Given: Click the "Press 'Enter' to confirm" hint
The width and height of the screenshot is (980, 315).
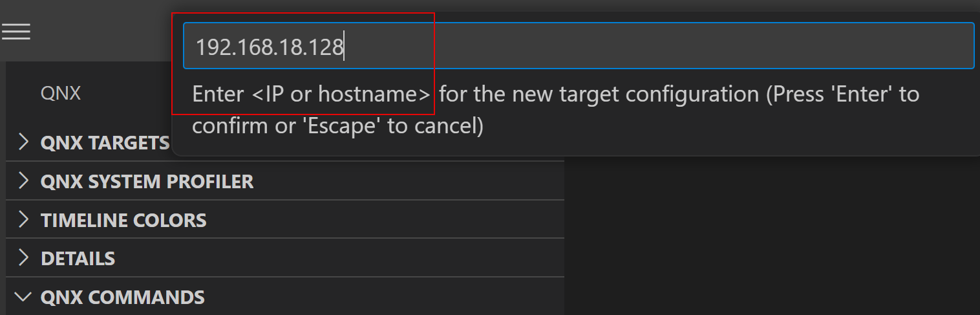Looking at the screenshot, I should (x=840, y=94).
